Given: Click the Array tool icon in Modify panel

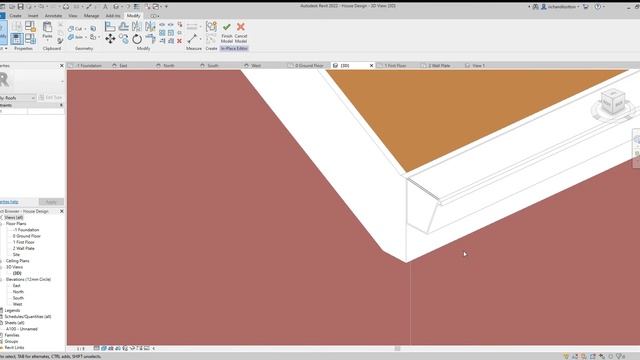Looking at the screenshot, I should point(162,33).
